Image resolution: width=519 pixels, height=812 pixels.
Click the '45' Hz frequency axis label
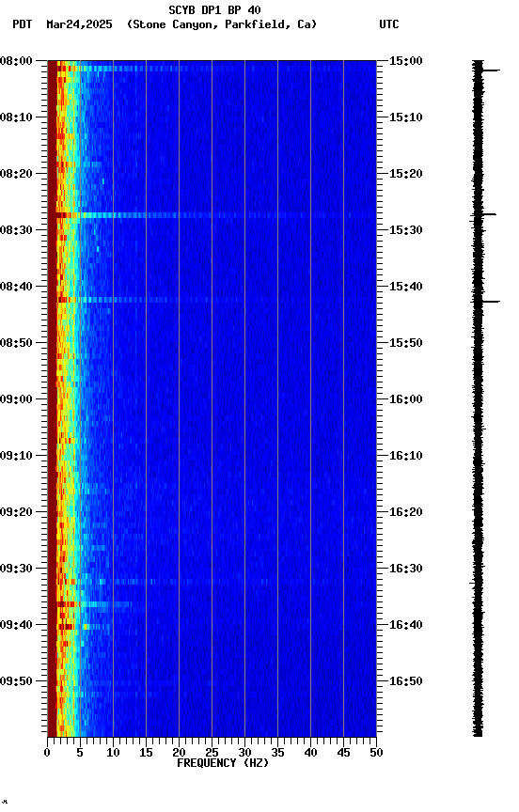click(x=343, y=753)
